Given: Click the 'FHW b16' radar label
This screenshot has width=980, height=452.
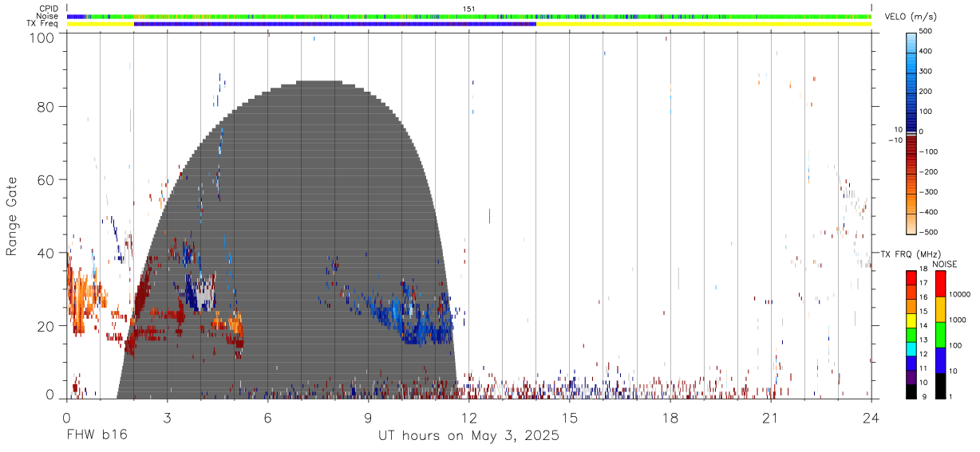Looking at the screenshot, I should [x=97, y=435].
